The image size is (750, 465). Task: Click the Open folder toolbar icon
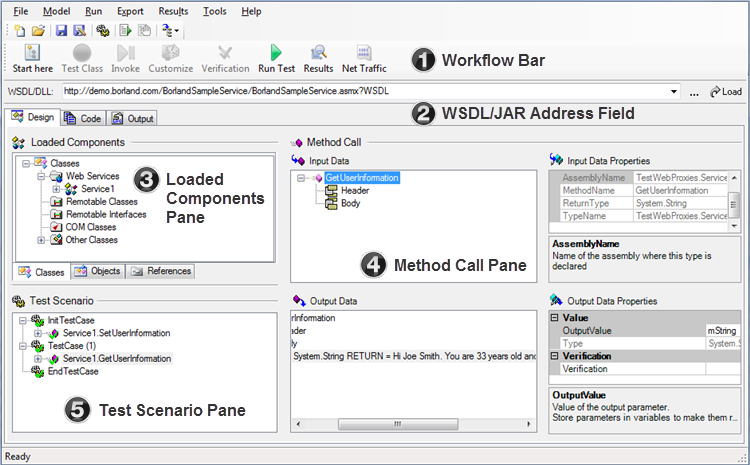(38, 31)
